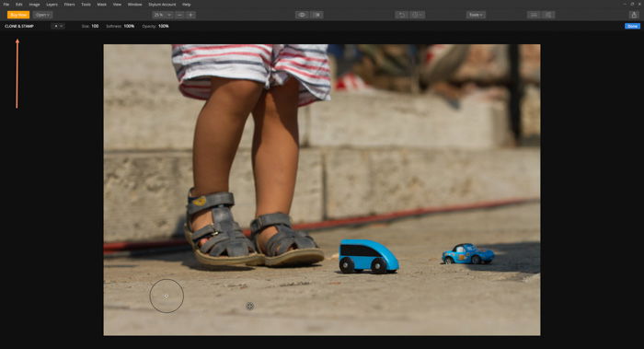The width and height of the screenshot is (644, 349).
Task: Open the Skylum Account menu
Action: click(x=162, y=4)
